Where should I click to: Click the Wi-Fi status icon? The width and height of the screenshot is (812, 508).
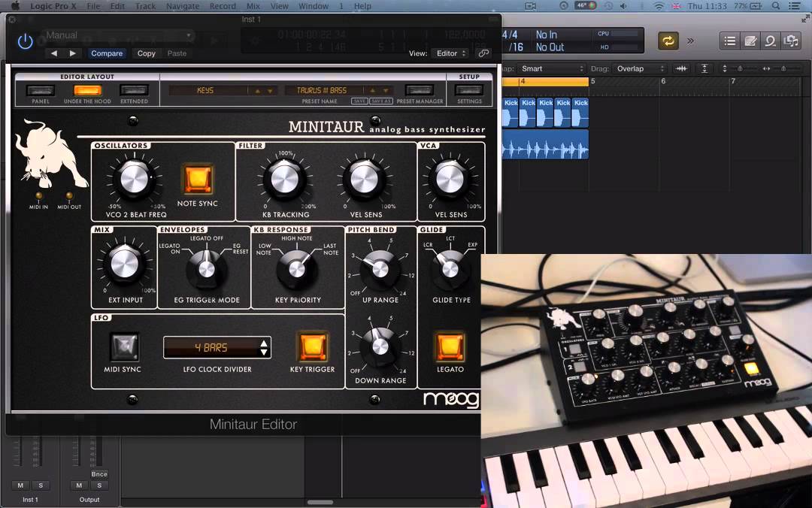click(x=659, y=6)
